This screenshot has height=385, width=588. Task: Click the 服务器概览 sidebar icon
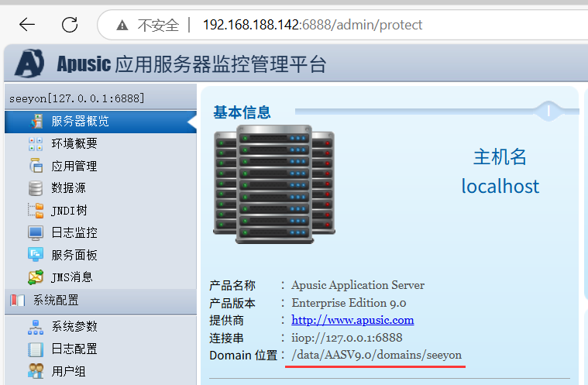(36, 122)
